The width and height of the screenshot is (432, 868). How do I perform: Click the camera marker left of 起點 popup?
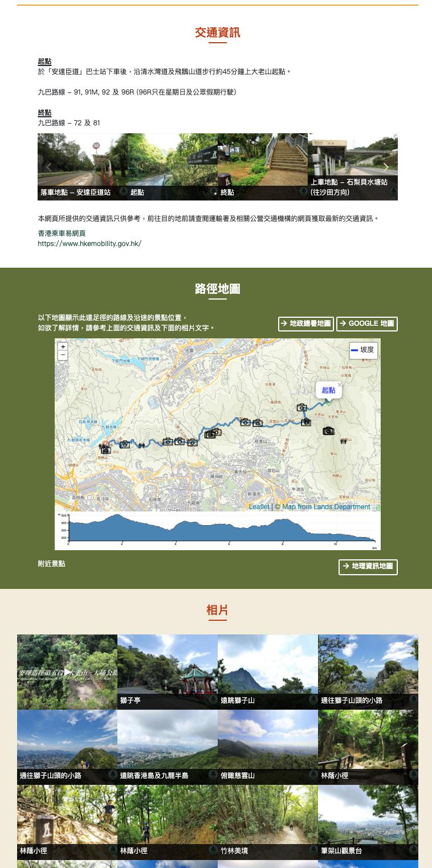302,408
